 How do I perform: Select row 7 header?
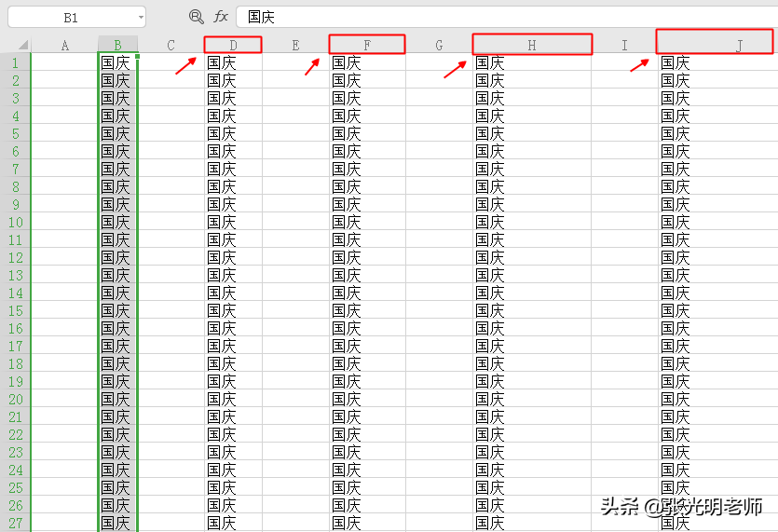(x=16, y=169)
